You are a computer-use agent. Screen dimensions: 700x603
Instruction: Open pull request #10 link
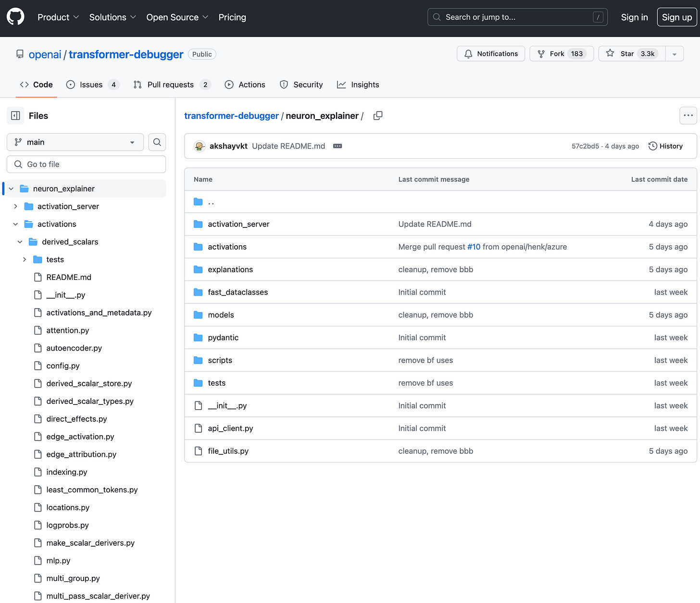point(474,247)
